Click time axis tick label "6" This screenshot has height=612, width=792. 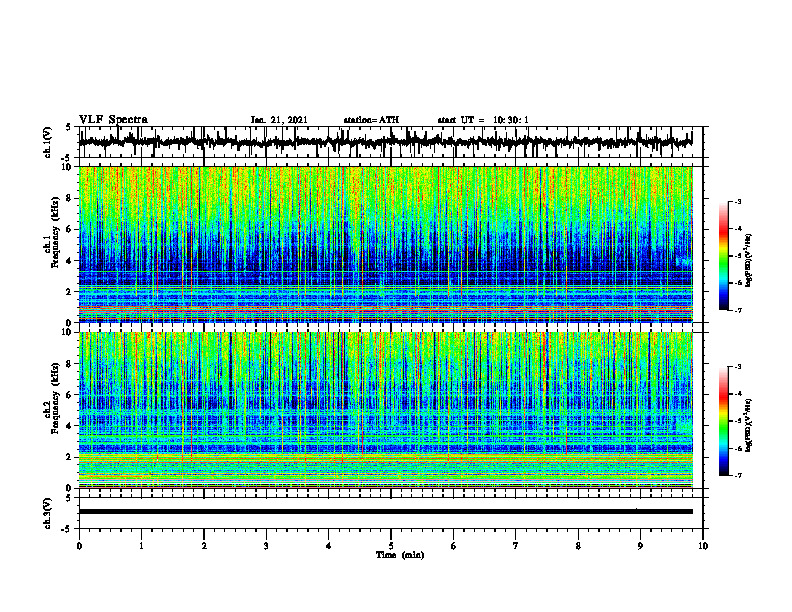pyautogui.click(x=454, y=546)
